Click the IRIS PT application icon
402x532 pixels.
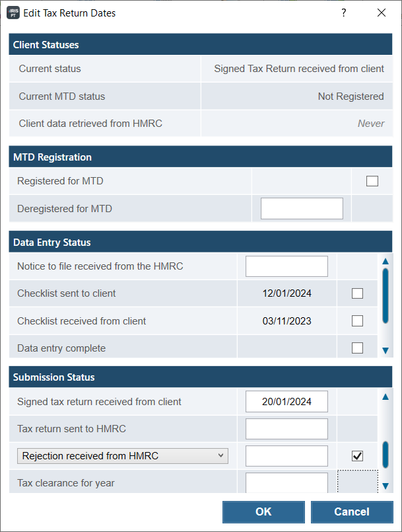pos(13,13)
